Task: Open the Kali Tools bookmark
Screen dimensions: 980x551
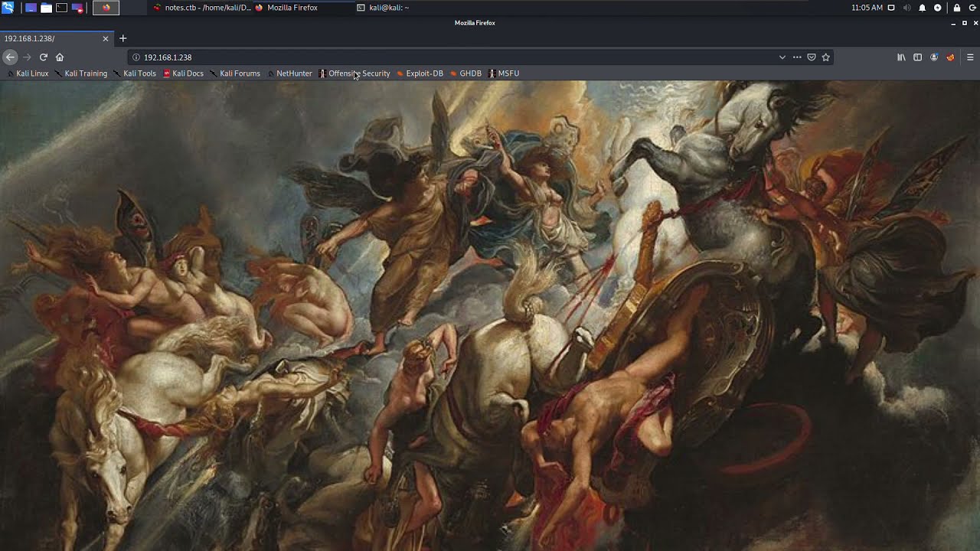Action: [x=135, y=73]
